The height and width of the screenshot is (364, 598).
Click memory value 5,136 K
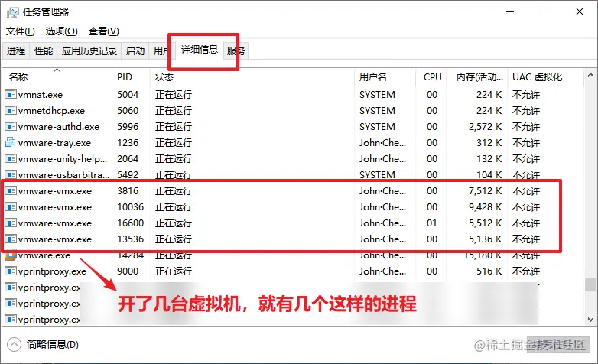click(485, 239)
